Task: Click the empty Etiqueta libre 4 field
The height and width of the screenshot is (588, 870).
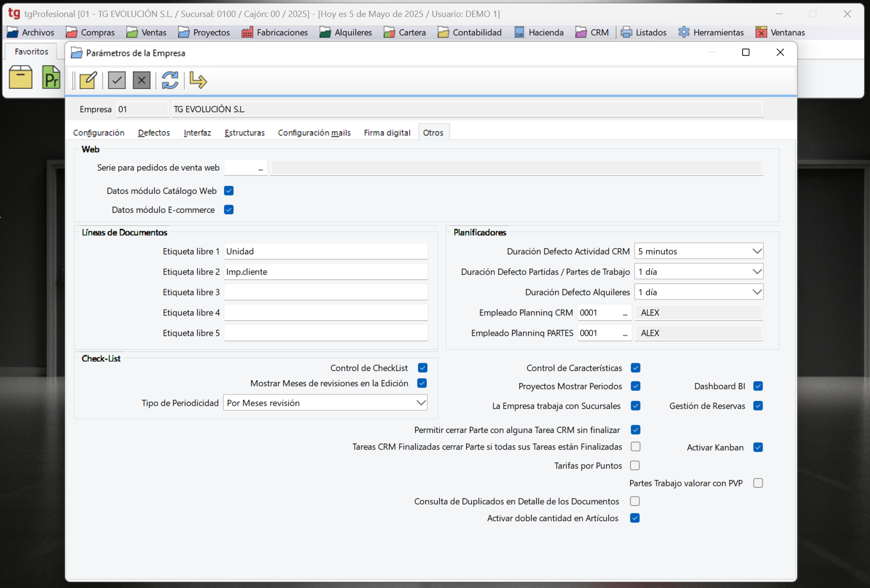Action: (x=326, y=312)
